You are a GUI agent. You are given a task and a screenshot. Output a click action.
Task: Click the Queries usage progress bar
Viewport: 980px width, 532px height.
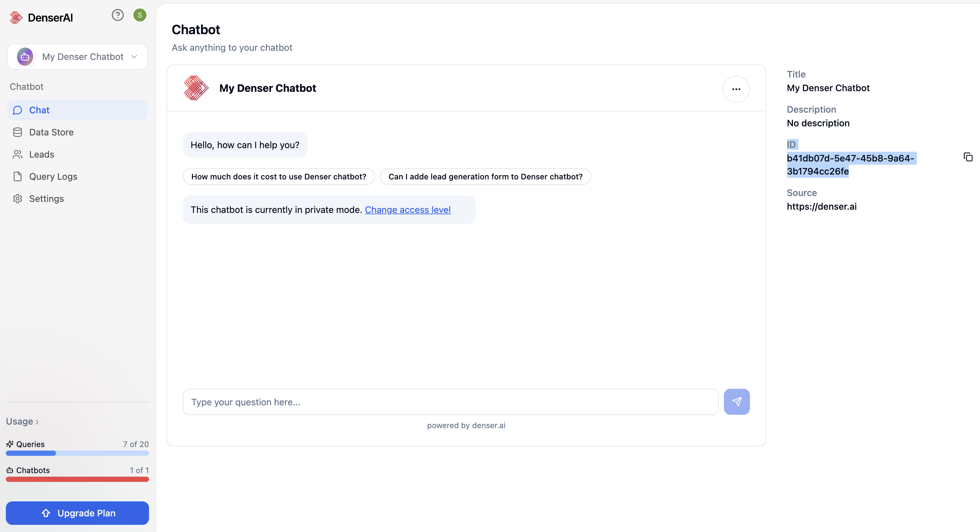click(77, 453)
